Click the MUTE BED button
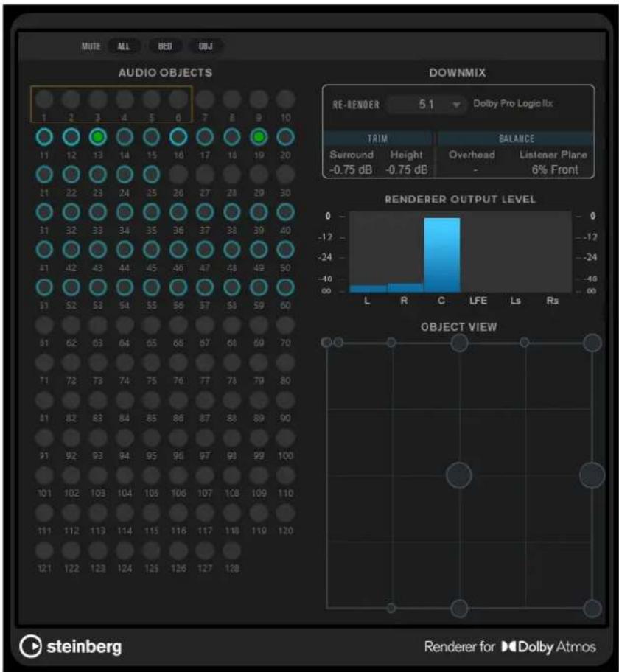This screenshot has height=672, width=619. click(x=165, y=46)
